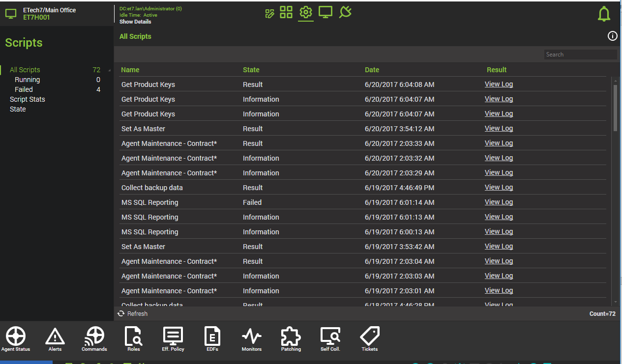This screenshot has height=364, width=622.
Task: Click the notification bell icon
Action: [604, 14]
